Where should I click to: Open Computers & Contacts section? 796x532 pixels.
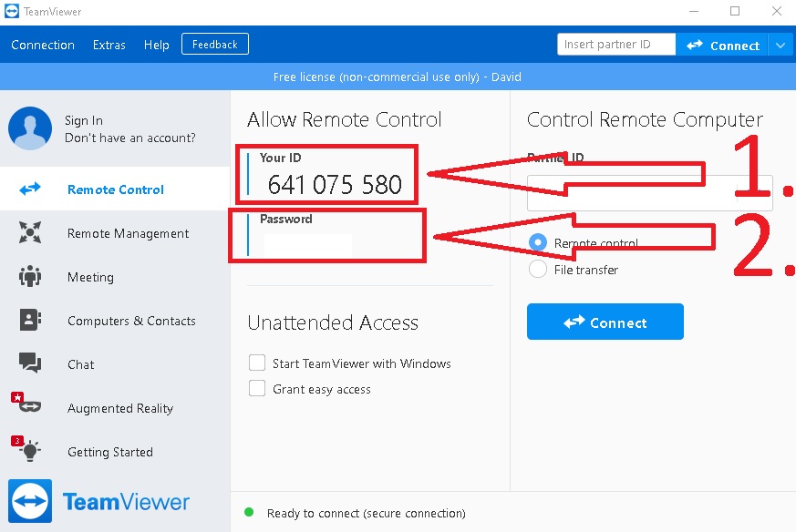115,321
